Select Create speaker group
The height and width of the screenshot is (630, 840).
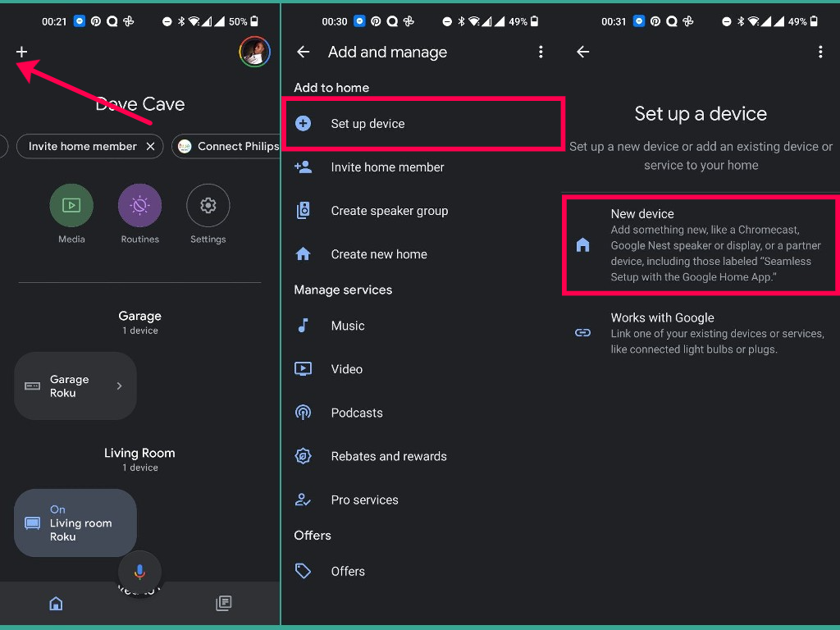421,211
